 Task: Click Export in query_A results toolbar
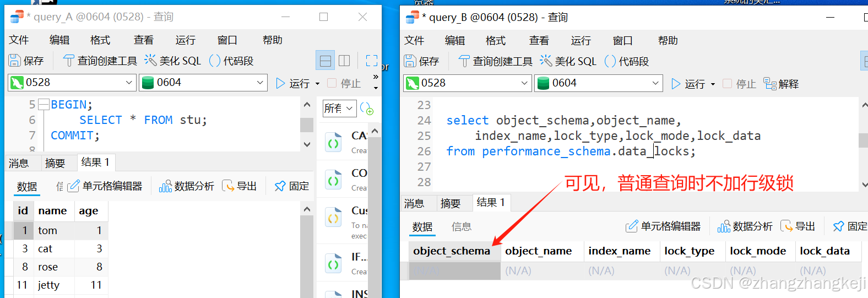[239, 186]
